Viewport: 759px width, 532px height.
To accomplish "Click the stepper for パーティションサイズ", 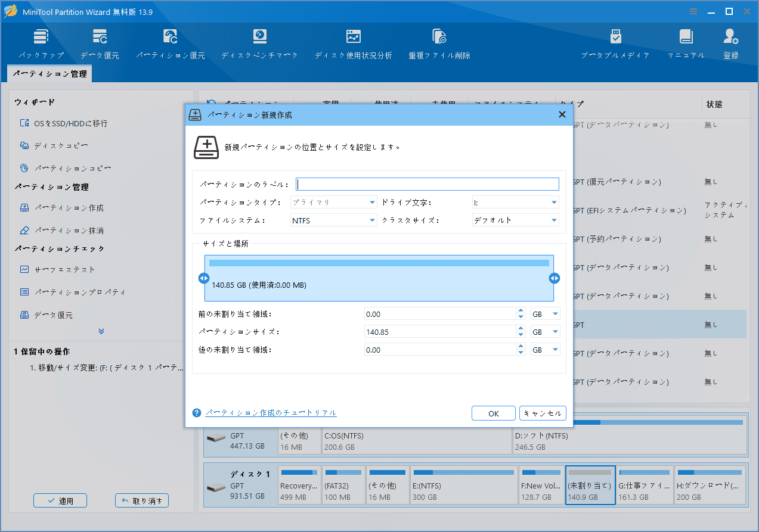I will click(521, 332).
